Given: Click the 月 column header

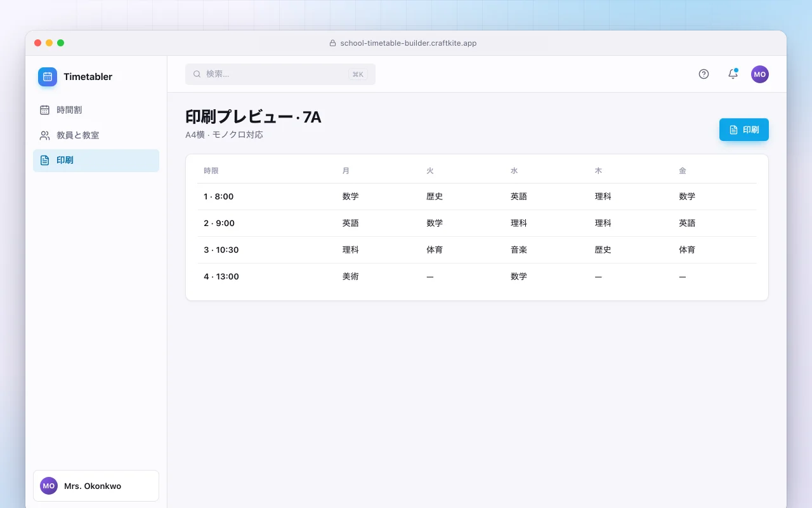Looking at the screenshot, I should (346, 171).
